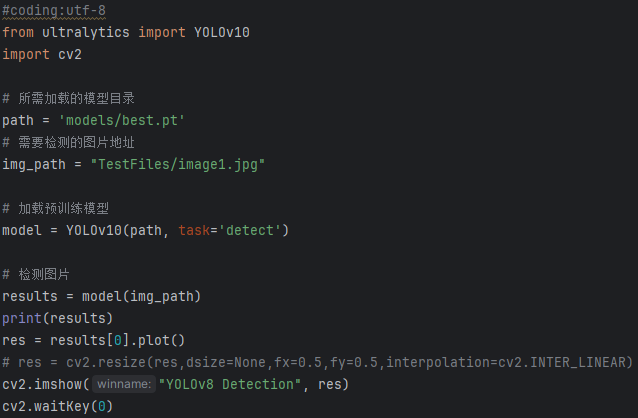Click the 'model' variable in the YOLOv10 assignment

(x=22, y=230)
